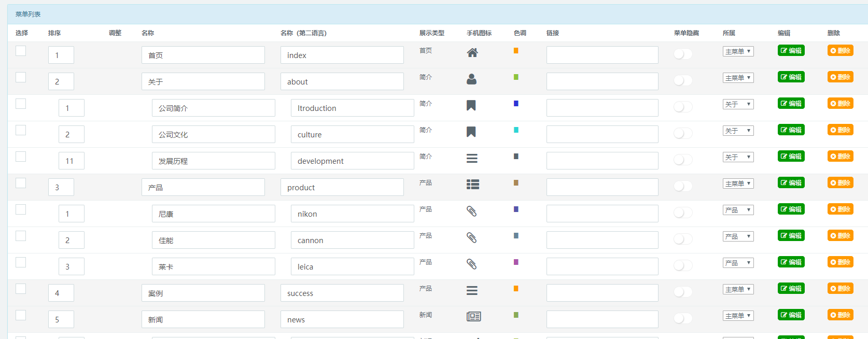Click green 编辑 button for 关于 row
The height and width of the screenshot is (339, 868).
tap(791, 77)
